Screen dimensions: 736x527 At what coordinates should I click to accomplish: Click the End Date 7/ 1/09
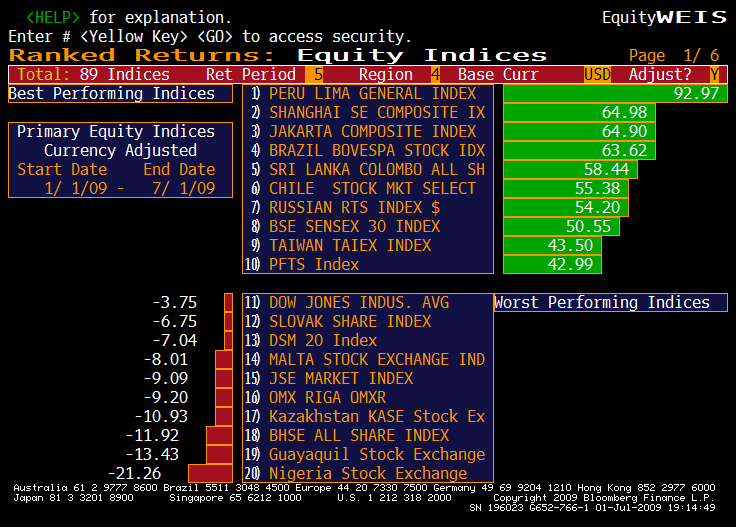click(183, 189)
